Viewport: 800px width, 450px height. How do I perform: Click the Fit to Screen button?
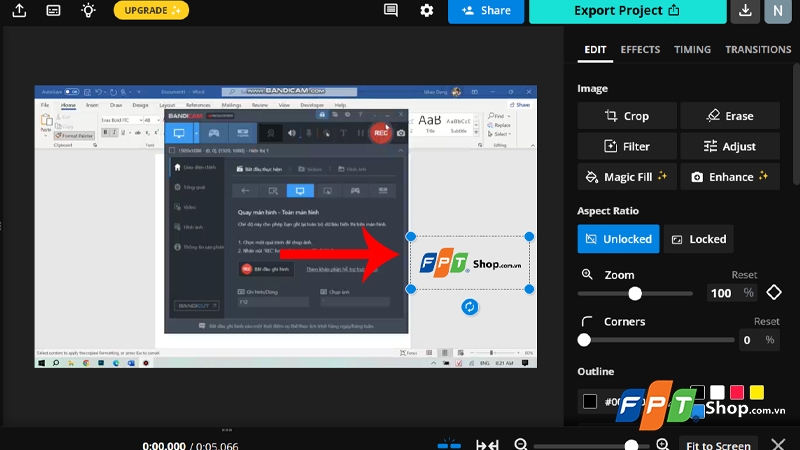coord(718,444)
